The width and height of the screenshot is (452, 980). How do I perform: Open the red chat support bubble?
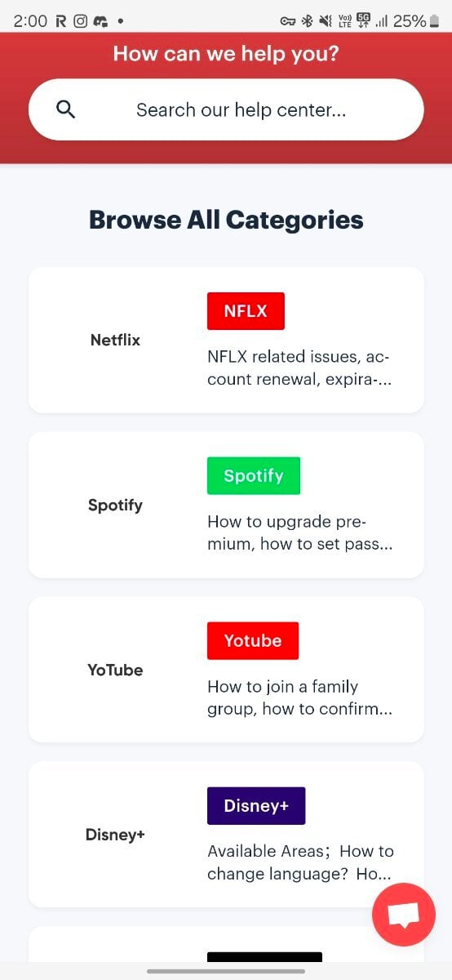click(x=404, y=915)
